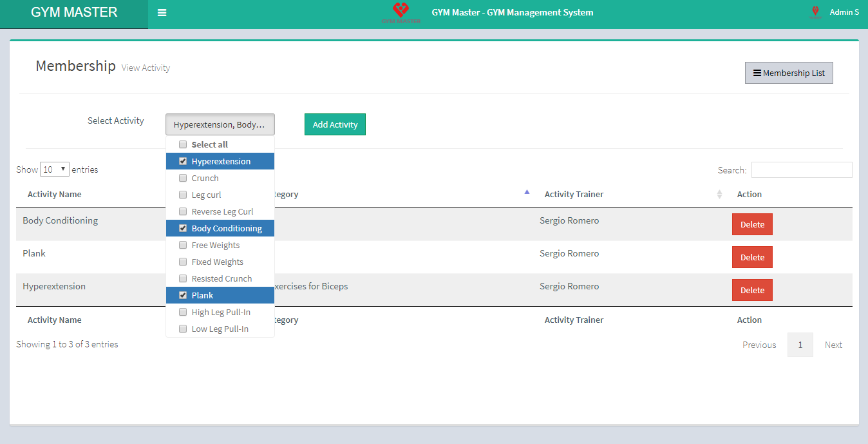Click the GYM Master heart logo
868x444 pixels.
coord(401,12)
